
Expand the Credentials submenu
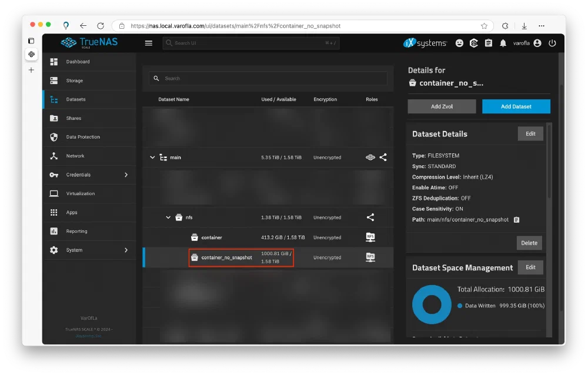coord(126,175)
